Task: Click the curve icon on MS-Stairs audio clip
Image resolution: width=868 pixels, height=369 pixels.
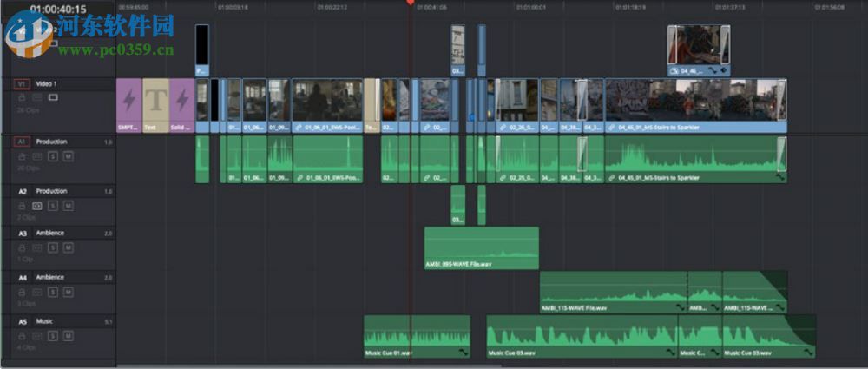Action: coord(780,178)
